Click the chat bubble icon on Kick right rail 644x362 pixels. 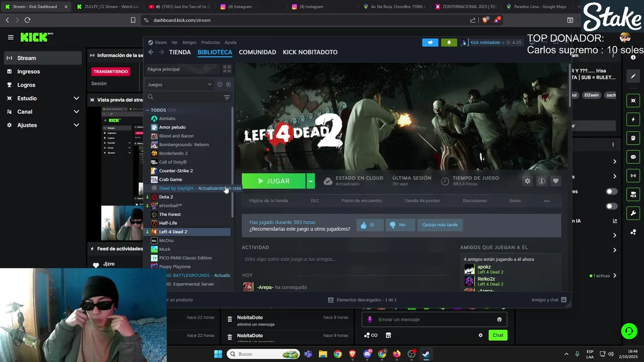tap(633, 157)
